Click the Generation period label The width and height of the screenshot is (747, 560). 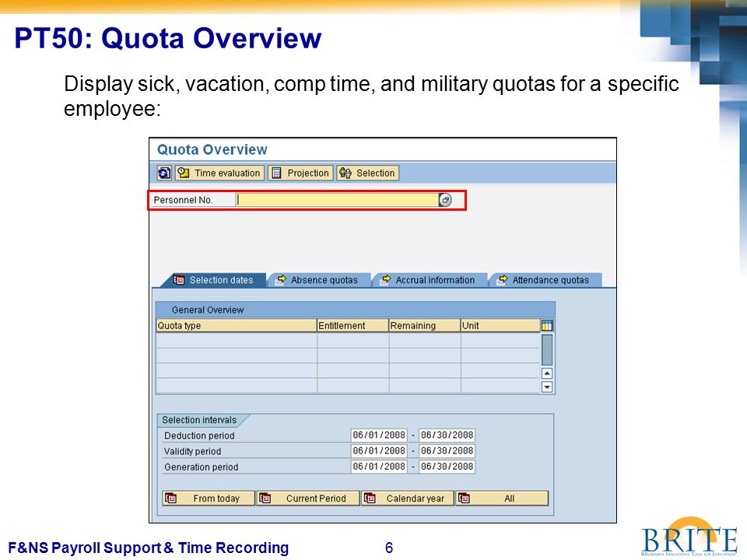[201, 467]
